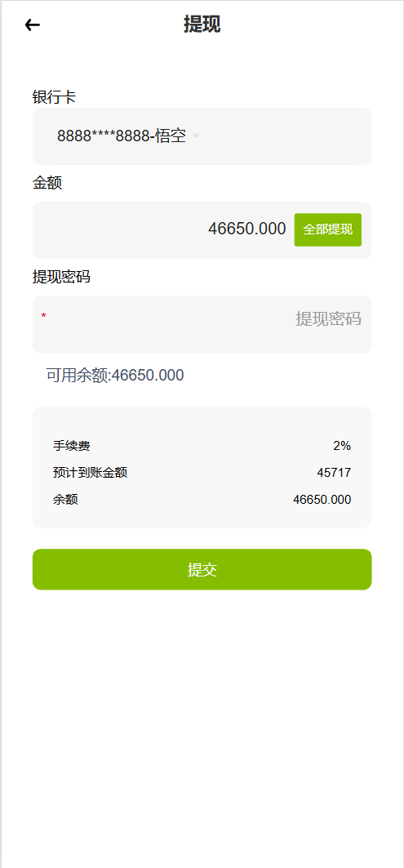The image size is (404, 868).
Task: Click the 银行卡 label
Action: pyautogui.click(x=54, y=97)
